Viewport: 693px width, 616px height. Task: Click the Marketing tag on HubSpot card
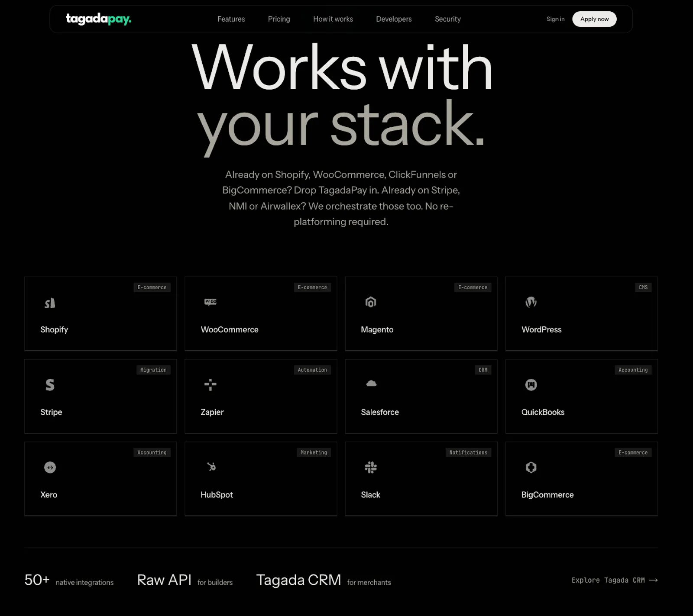[x=314, y=453]
